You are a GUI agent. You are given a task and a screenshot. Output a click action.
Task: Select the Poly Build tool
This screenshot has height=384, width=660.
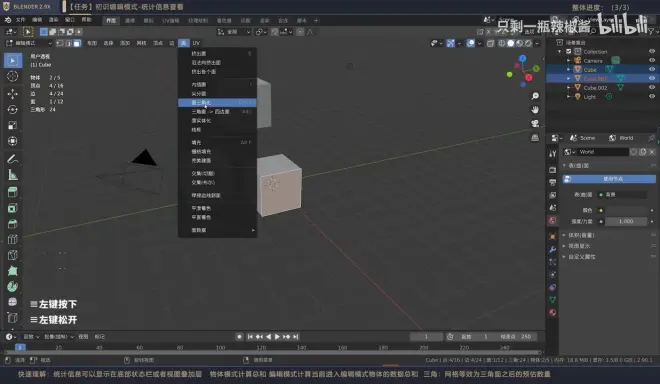pyautogui.click(x=13, y=271)
